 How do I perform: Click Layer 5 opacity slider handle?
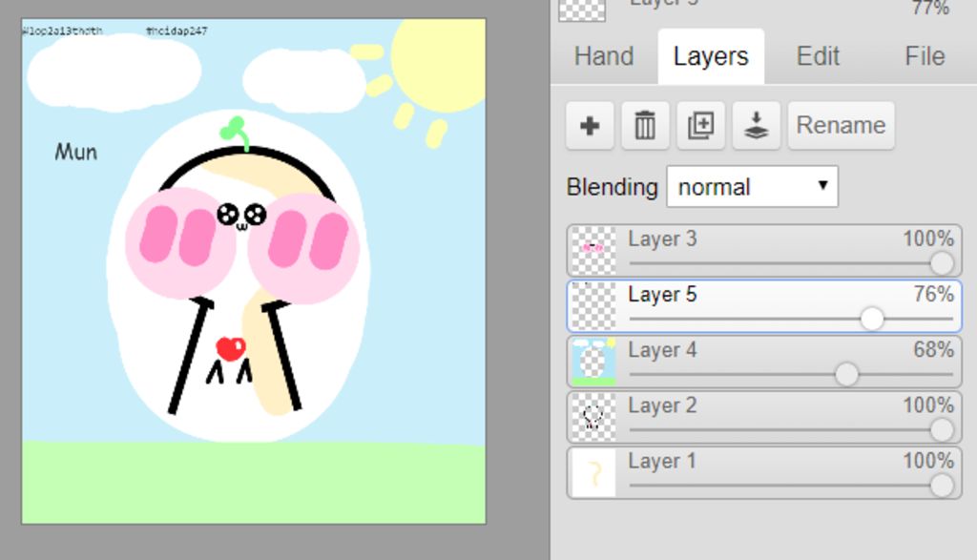[x=872, y=319]
